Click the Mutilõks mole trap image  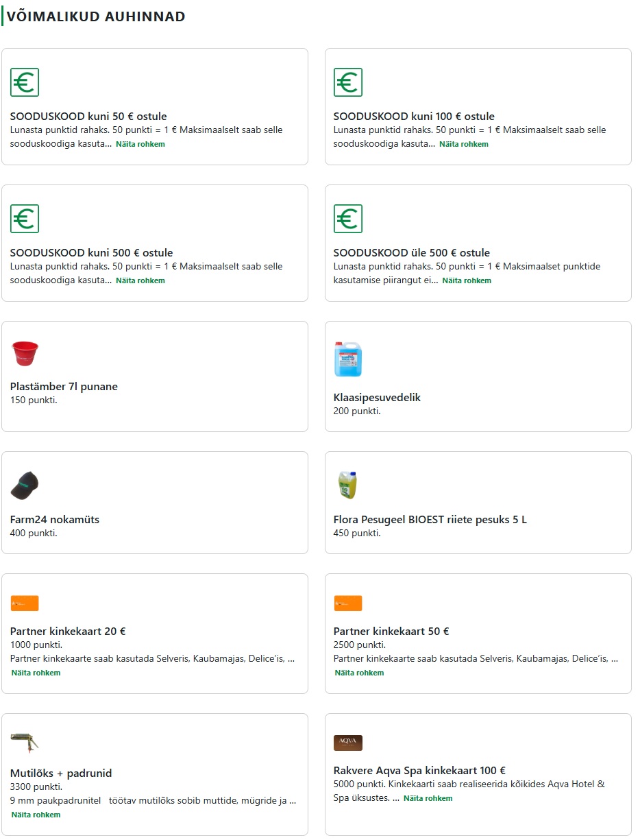click(x=25, y=742)
